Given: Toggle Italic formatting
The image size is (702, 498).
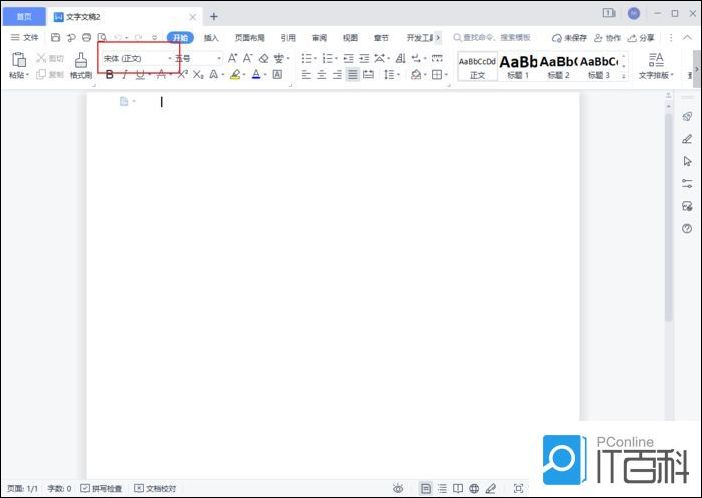Looking at the screenshot, I should click(x=125, y=75).
